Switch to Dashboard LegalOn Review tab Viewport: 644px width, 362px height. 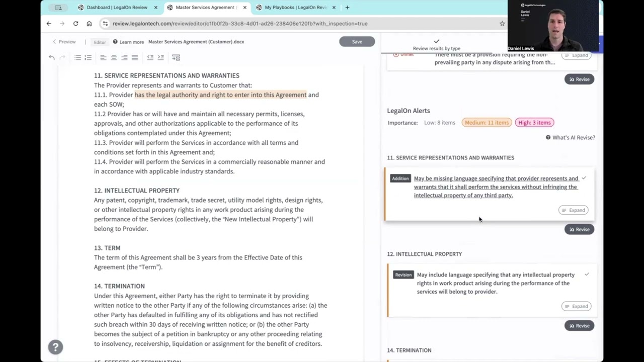pyautogui.click(x=117, y=8)
